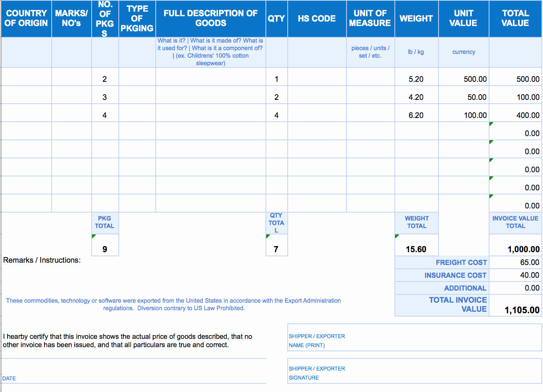This screenshot has height=392, width=543.
Task: Select the WEIGHT column header
Action: tap(417, 18)
